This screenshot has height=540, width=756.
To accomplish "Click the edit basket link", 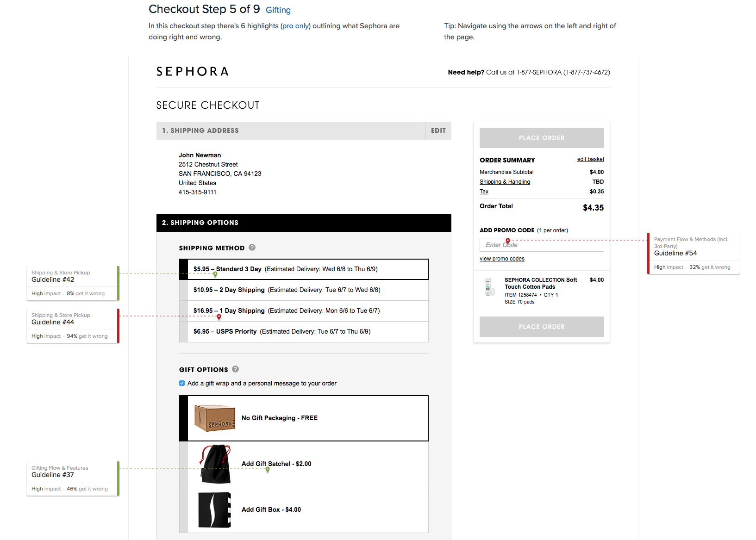I will point(590,159).
